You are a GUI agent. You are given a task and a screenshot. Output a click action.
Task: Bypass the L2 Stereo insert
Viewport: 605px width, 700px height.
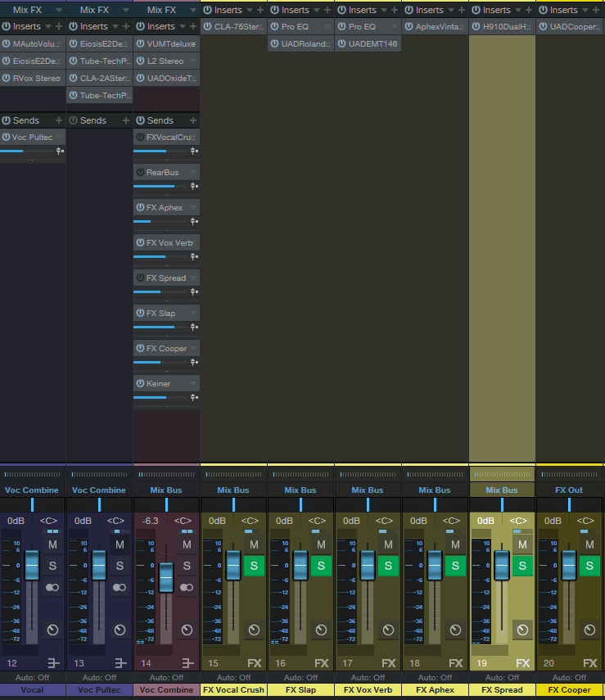click(140, 61)
